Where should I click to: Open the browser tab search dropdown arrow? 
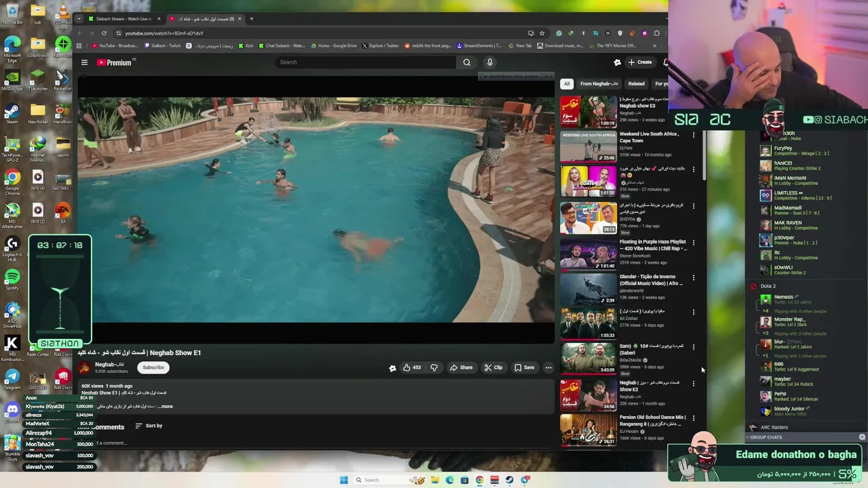pos(79,19)
